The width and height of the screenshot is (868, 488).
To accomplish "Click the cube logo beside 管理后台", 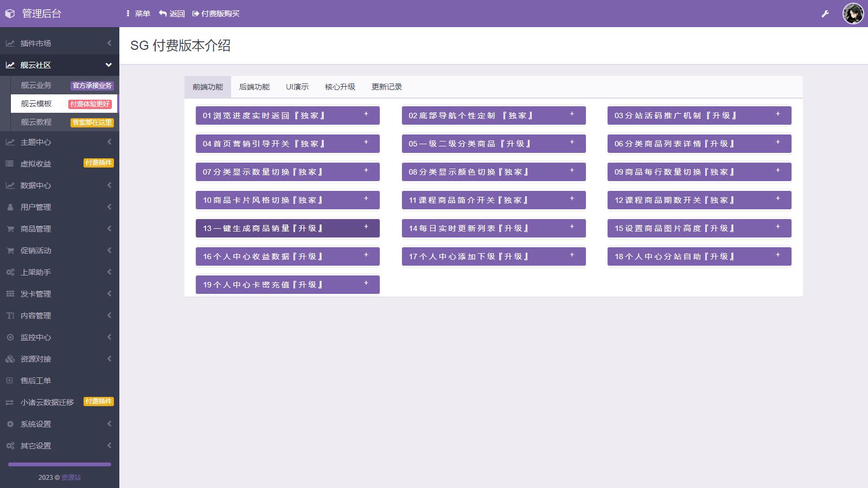I will point(10,14).
